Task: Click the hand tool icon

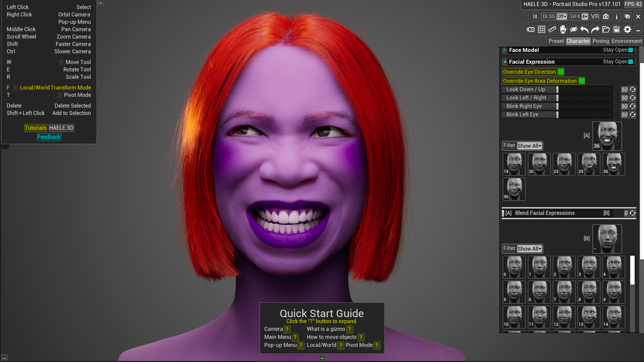Action: tap(563, 29)
